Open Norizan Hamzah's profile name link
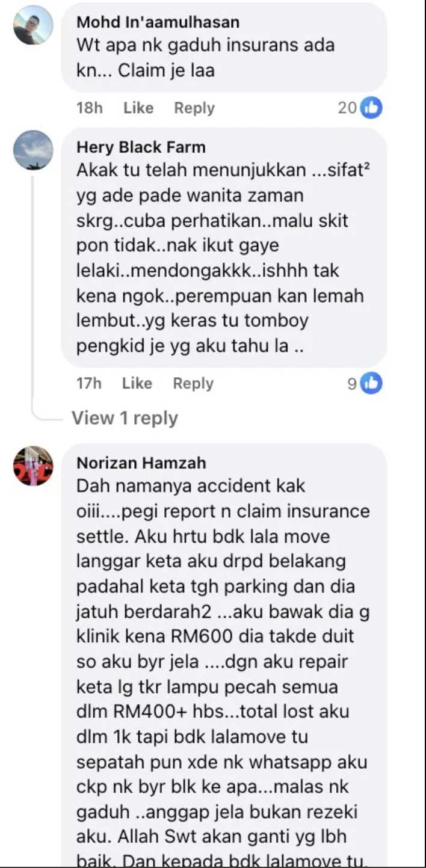 pyautogui.click(x=141, y=463)
